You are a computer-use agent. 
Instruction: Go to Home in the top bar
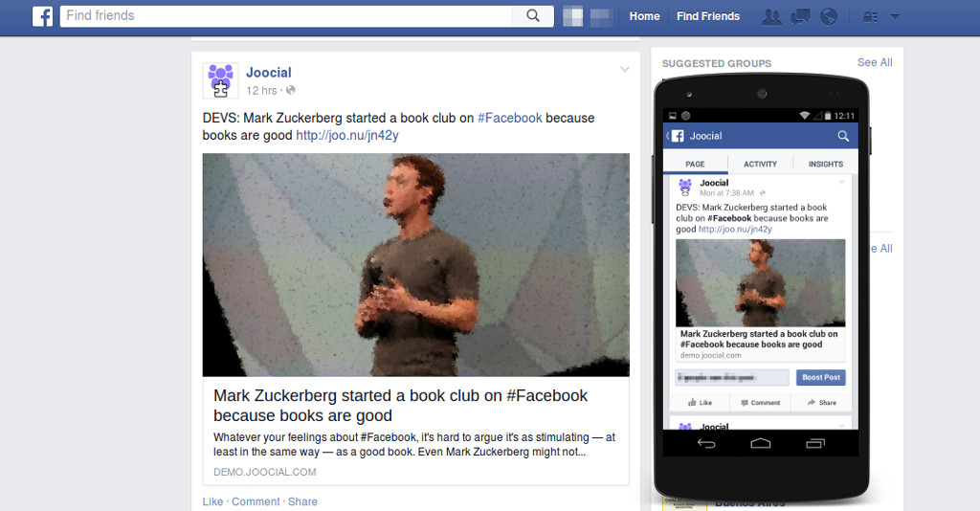pos(644,16)
